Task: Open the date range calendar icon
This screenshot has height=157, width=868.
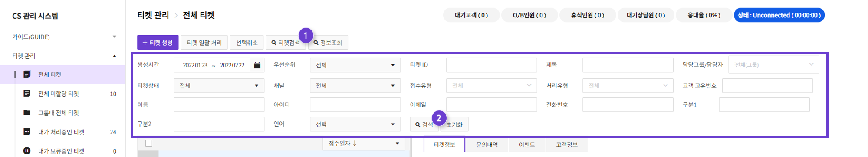Action: [257, 65]
